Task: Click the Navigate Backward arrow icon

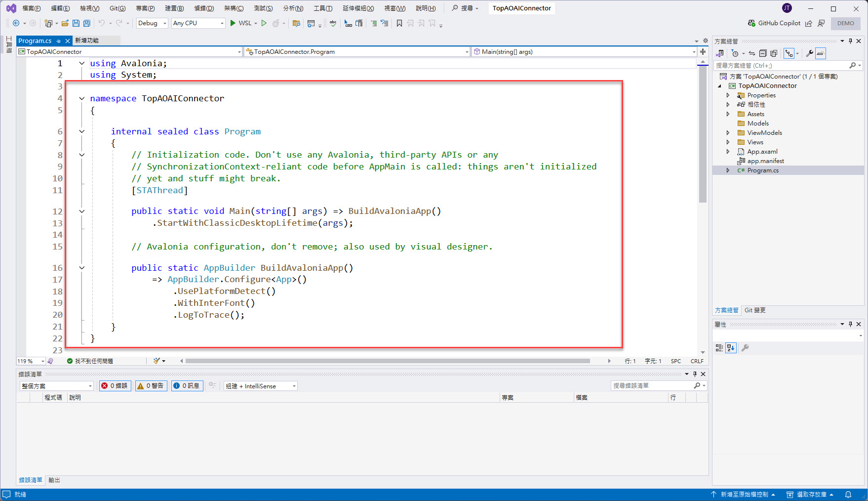Action: click(16, 23)
